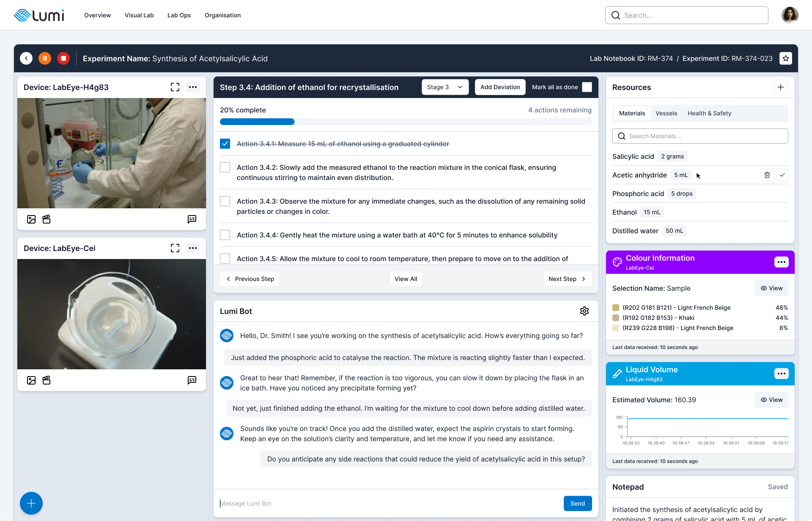Viewport: 812px width, 521px height.
Task: Open comments on LabEye-Cei device
Action: click(x=192, y=380)
